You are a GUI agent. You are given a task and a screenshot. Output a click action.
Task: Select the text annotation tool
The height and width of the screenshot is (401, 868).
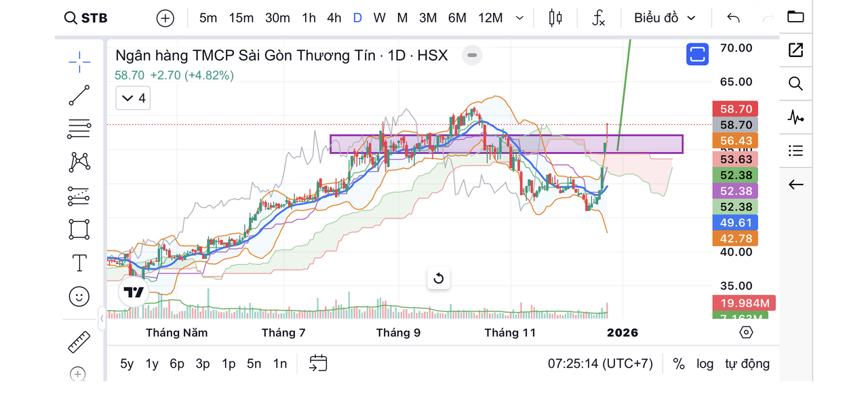[x=79, y=263]
